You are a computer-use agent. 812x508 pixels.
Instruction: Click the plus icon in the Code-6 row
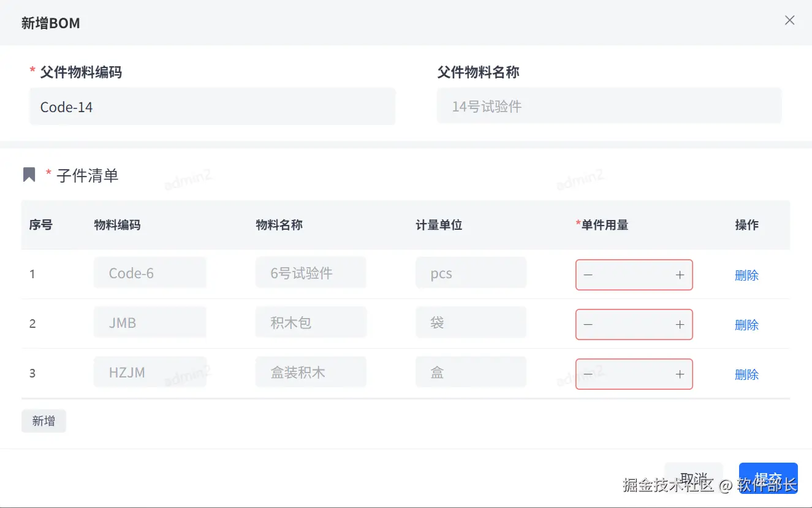click(680, 275)
